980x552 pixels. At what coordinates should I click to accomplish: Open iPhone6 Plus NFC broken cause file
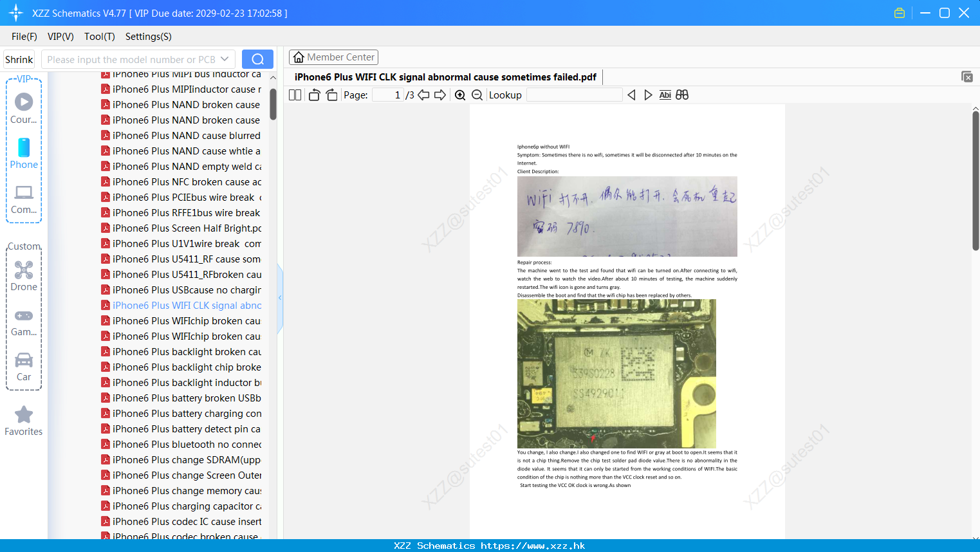pyautogui.click(x=181, y=182)
